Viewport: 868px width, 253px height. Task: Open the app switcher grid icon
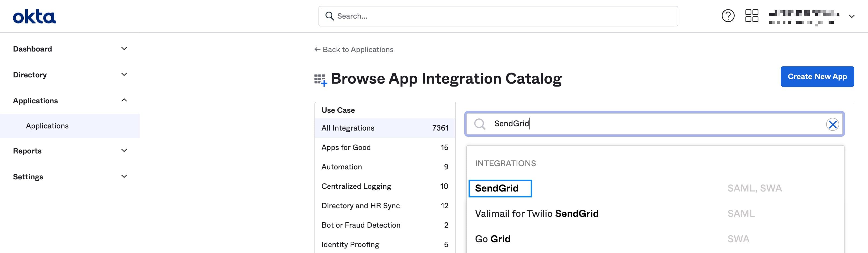coord(751,15)
